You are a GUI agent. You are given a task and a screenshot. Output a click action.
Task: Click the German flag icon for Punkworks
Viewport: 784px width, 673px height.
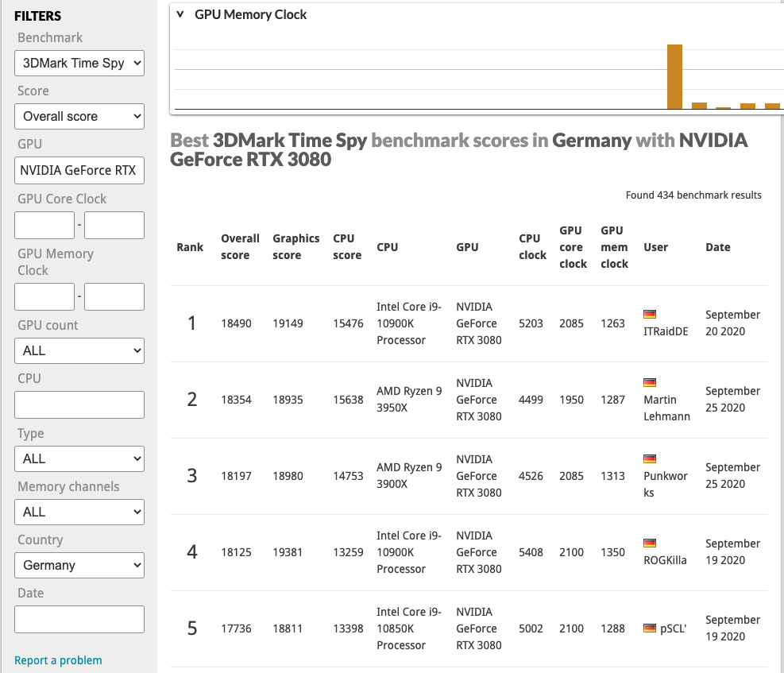pyautogui.click(x=650, y=459)
